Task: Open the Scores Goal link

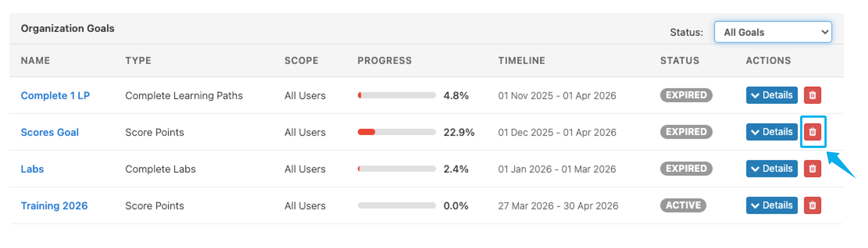Action: (x=49, y=132)
